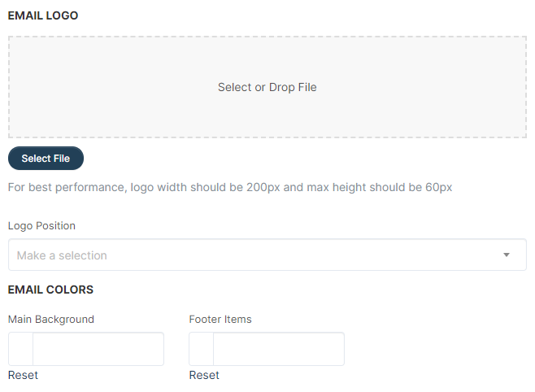Click the EMAIL LOGO section heading
535x392 pixels.
click(43, 15)
